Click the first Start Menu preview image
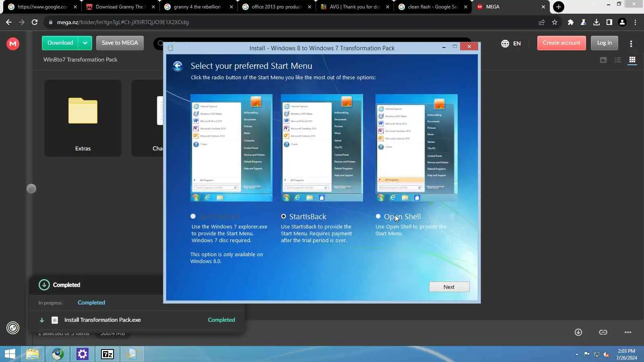Viewport: 644px width, 362px height. tap(231, 148)
